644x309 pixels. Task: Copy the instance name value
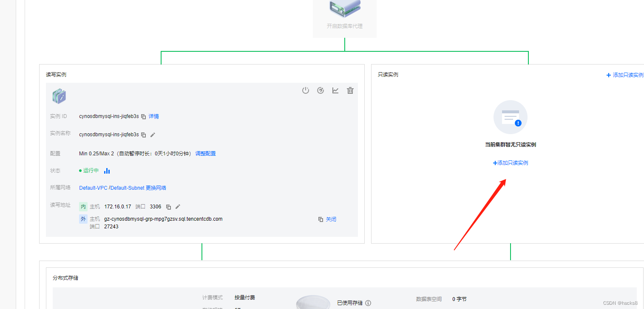(x=144, y=135)
